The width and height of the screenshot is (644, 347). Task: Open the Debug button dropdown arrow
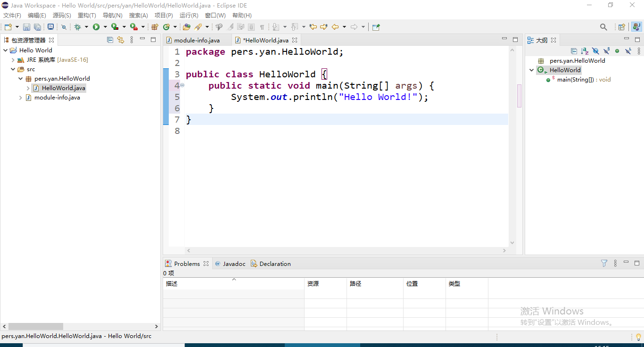[86, 27]
